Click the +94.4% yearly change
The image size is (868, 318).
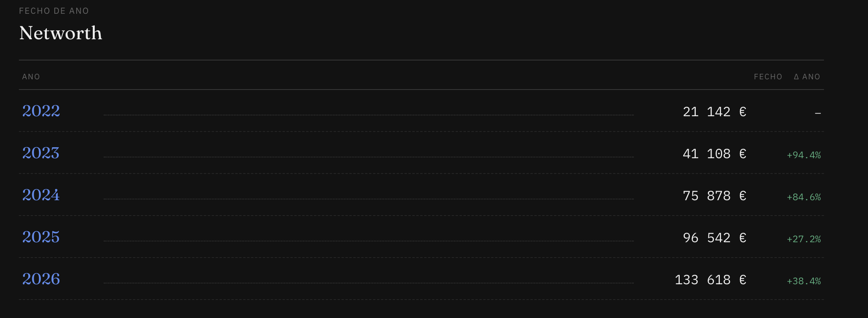(804, 155)
